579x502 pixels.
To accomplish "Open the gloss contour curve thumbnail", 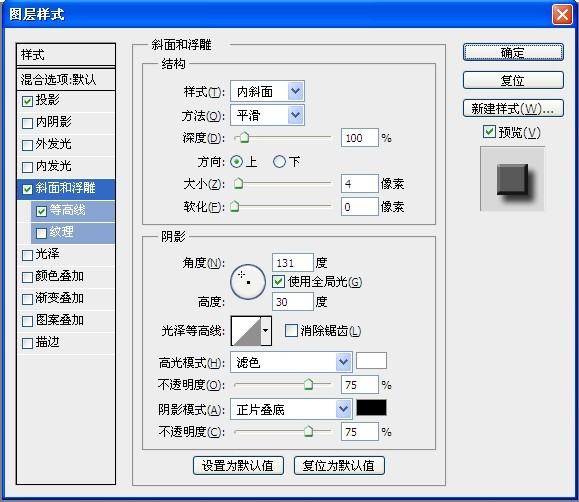I will tap(246, 331).
